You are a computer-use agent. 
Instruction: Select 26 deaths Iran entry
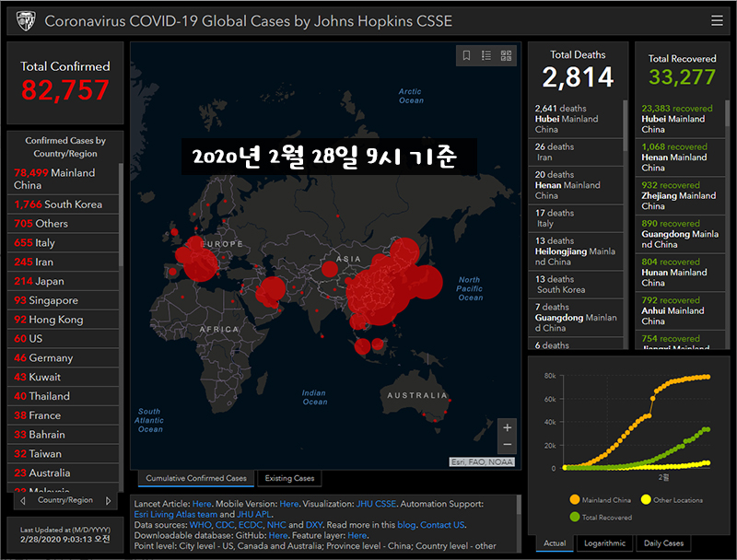tap(576, 152)
